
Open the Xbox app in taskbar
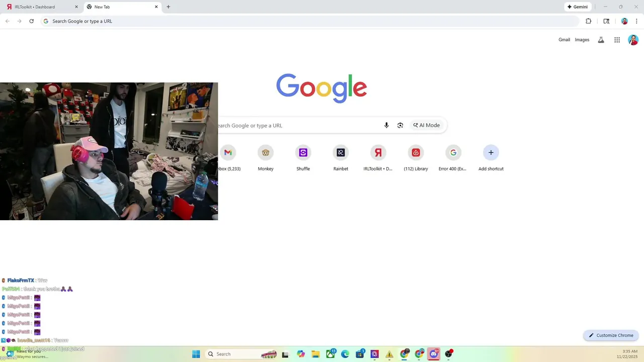(x=331, y=354)
